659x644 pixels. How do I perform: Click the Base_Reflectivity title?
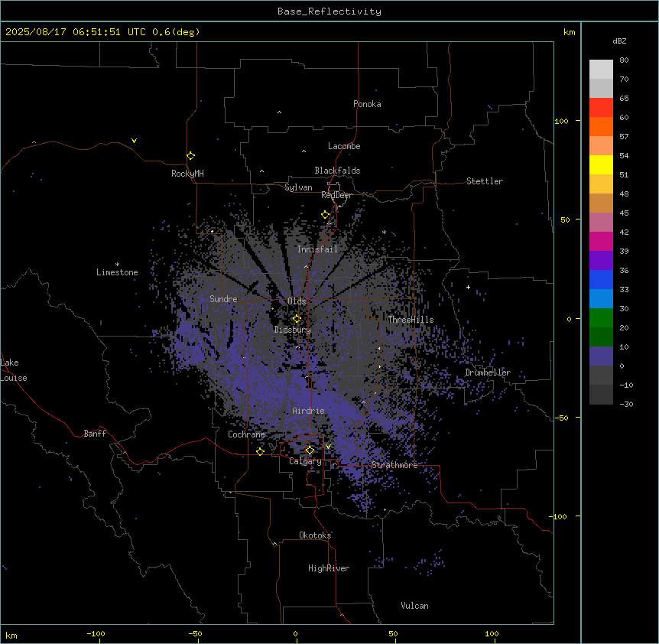click(329, 11)
